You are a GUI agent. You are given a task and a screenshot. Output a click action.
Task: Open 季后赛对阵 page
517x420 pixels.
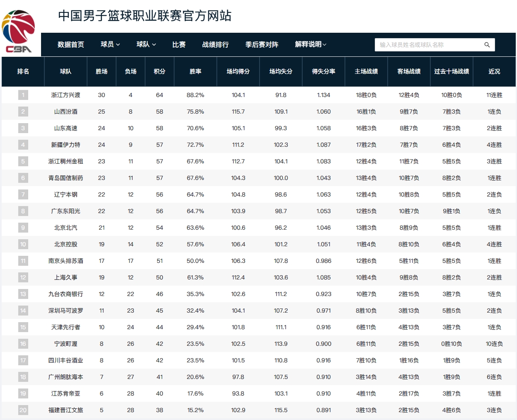262,44
